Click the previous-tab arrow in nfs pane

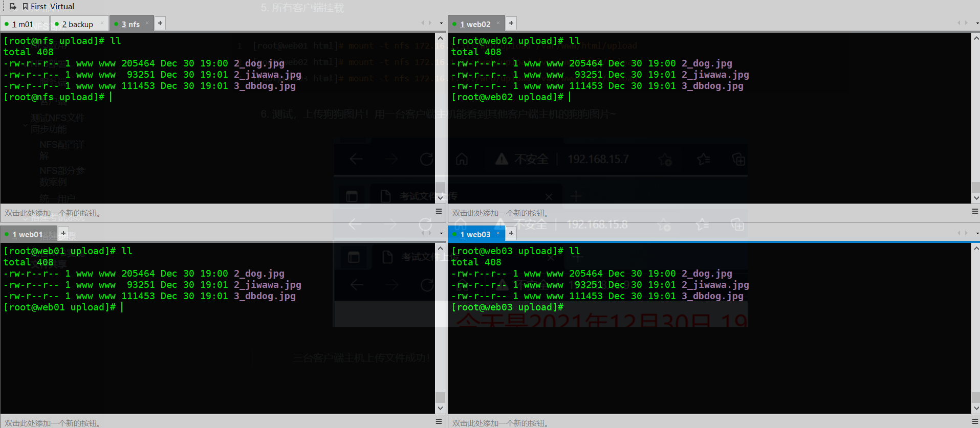pyautogui.click(x=423, y=23)
